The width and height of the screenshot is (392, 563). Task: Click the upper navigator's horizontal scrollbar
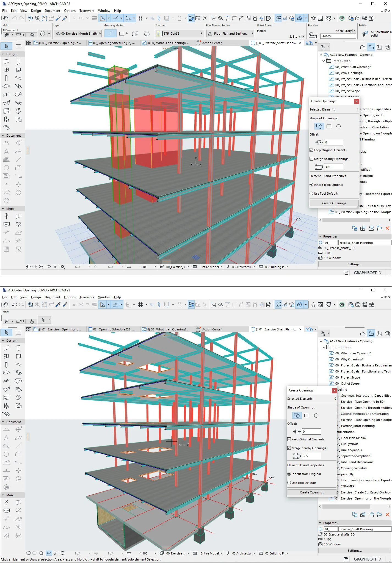pos(346,220)
